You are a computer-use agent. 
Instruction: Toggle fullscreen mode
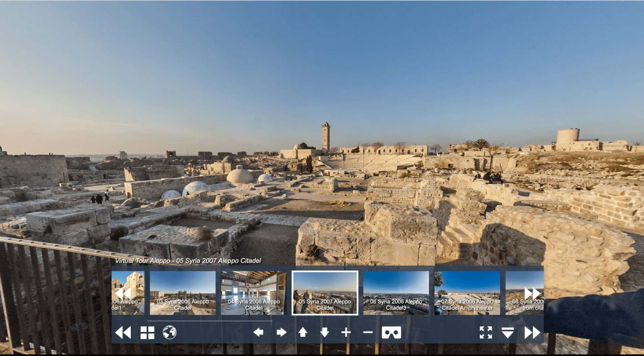pyautogui.click(x=486, y=332)
